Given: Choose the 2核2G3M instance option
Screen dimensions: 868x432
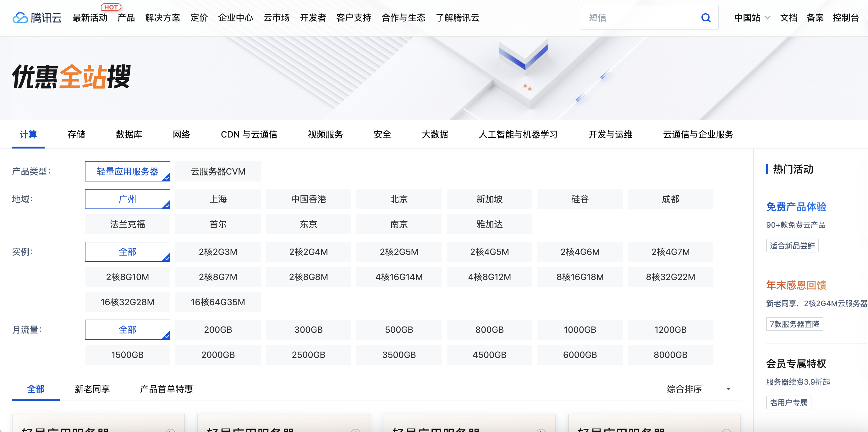Looking at the screenshot, I should [218, 252].
